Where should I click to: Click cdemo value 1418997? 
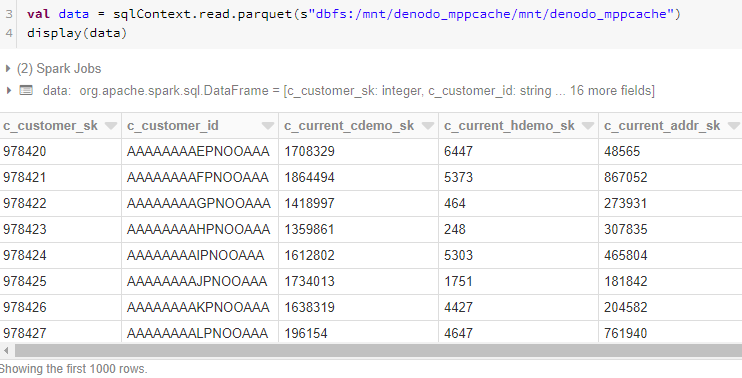click(x=309, y=203)
